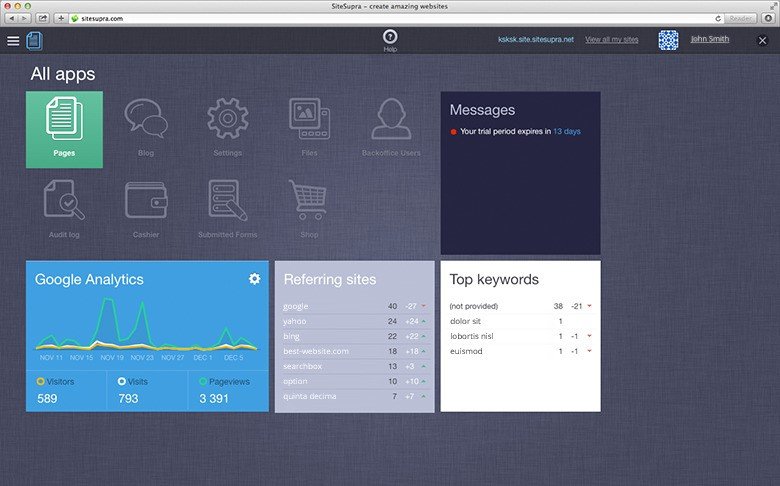
Task: Open Google Analytics widget settings gear
Action: coord(254,279)
